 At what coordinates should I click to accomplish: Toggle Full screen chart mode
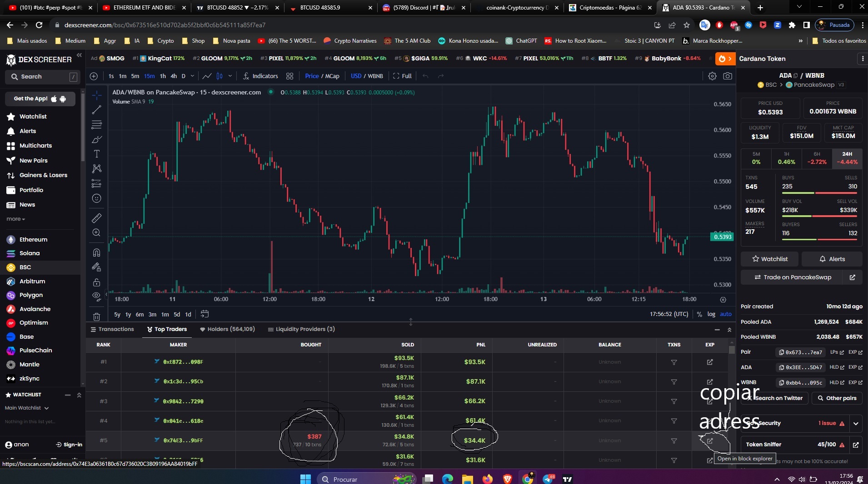pyautogui.click(x=403, y=76)
